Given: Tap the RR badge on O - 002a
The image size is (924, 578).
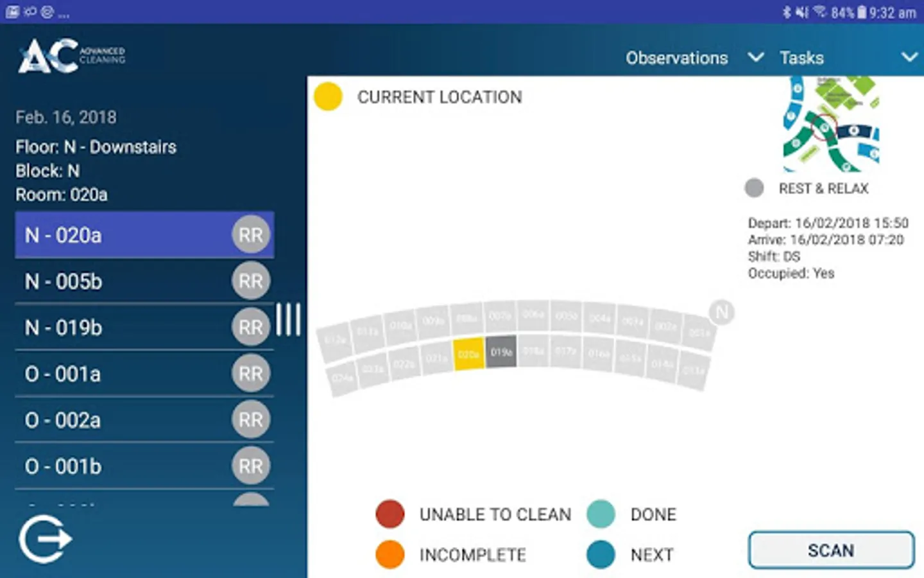Looking at the screenshot, I should click(x=250, y=420).
